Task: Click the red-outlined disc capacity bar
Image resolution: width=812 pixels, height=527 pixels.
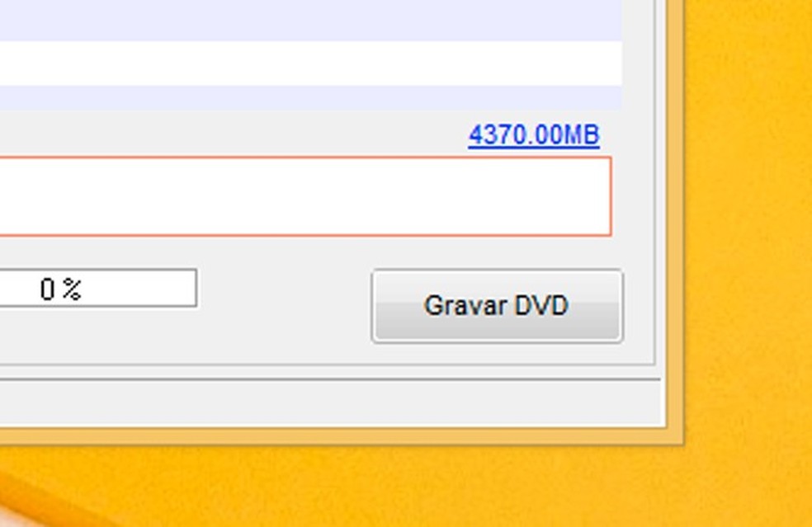Action: 305,196
